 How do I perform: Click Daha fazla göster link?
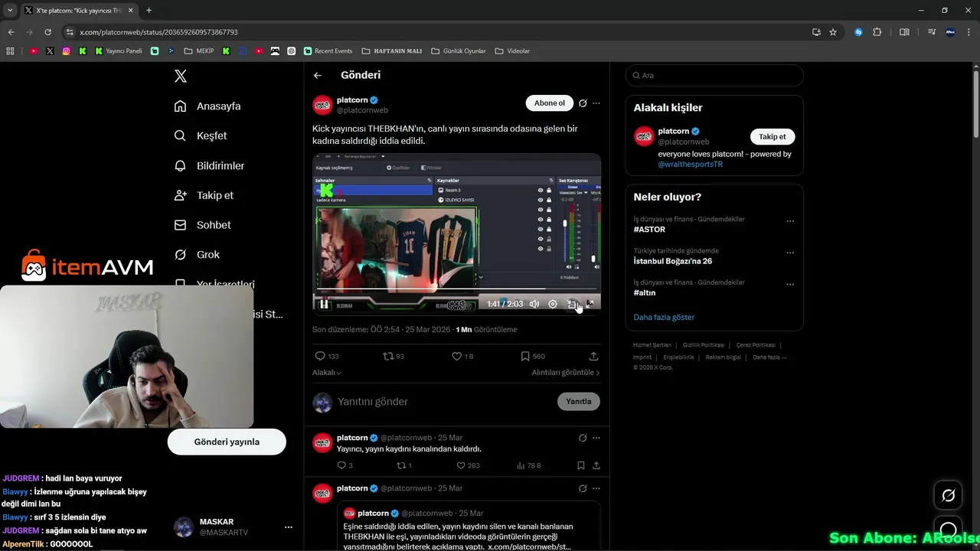click(664, 318)
